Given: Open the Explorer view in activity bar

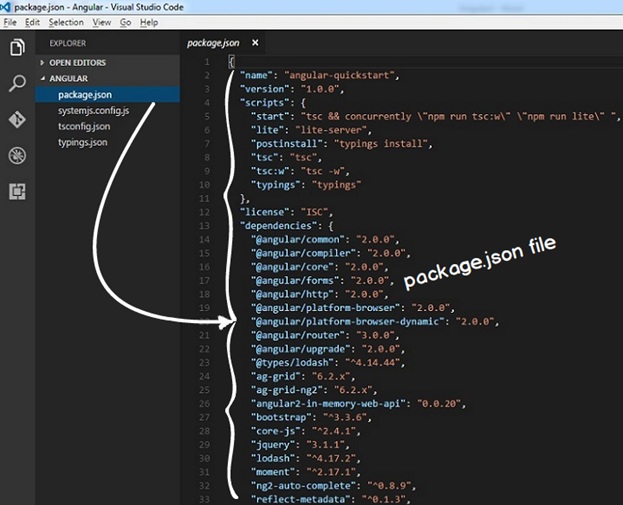Looking at the screenshot, I should click(x=17, y=47).
